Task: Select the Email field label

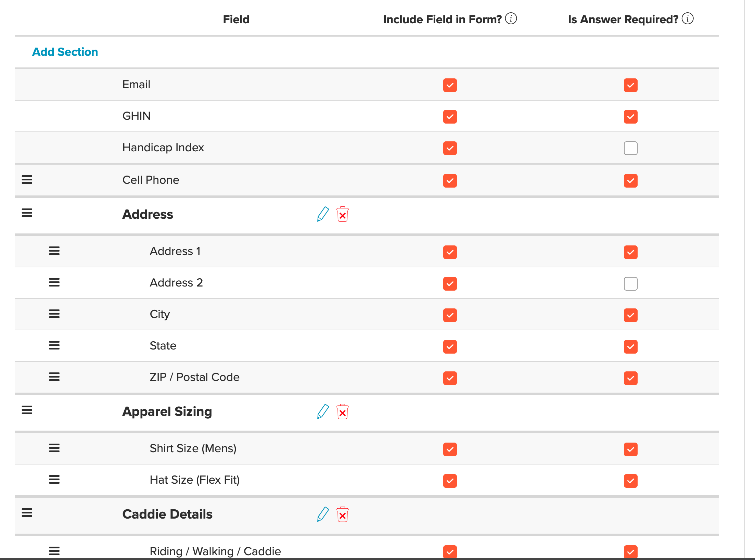Action: pos(136,85)
